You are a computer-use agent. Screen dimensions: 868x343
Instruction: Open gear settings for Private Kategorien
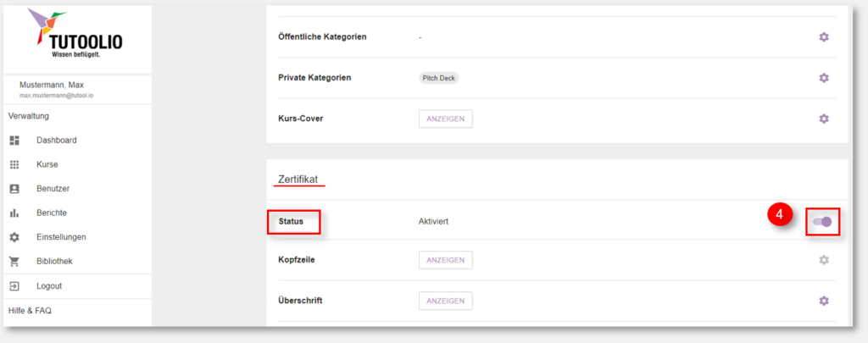coord(824,78)
